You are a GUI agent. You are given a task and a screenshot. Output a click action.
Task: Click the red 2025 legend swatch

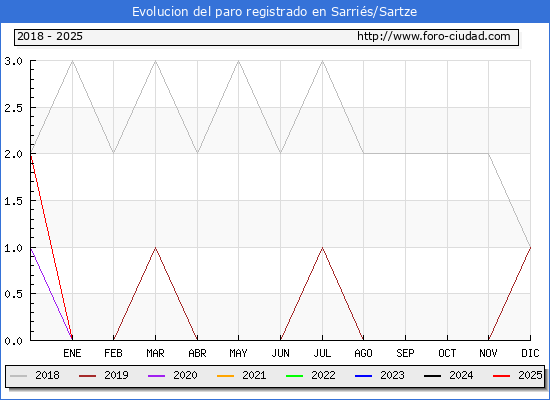pos(502,376)
